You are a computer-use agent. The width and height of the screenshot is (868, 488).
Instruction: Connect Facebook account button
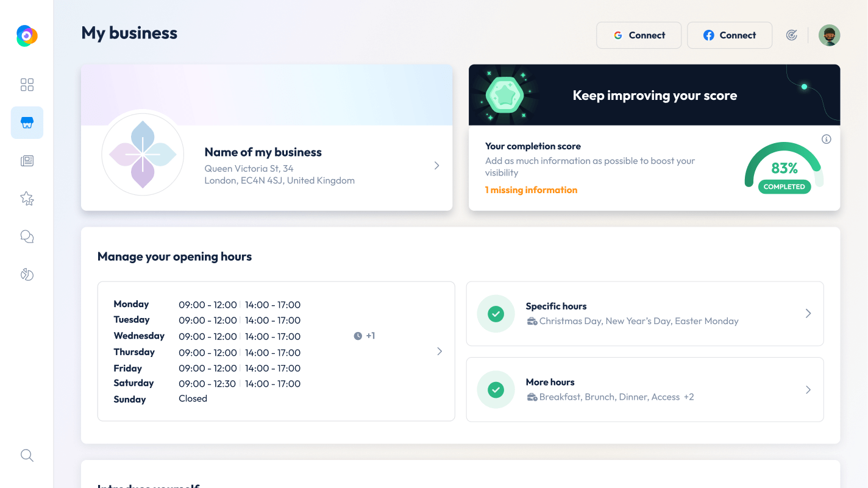[x=730, y=35]
